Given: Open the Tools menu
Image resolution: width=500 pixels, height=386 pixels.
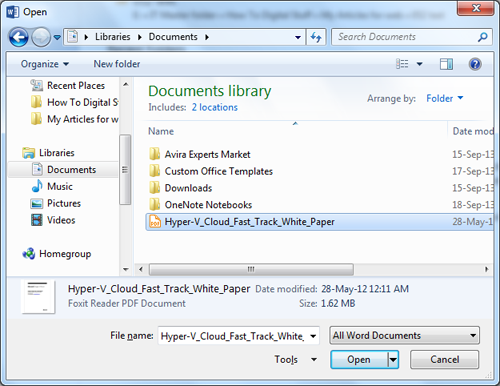Looking at the screenshot, I should (295, 359).
